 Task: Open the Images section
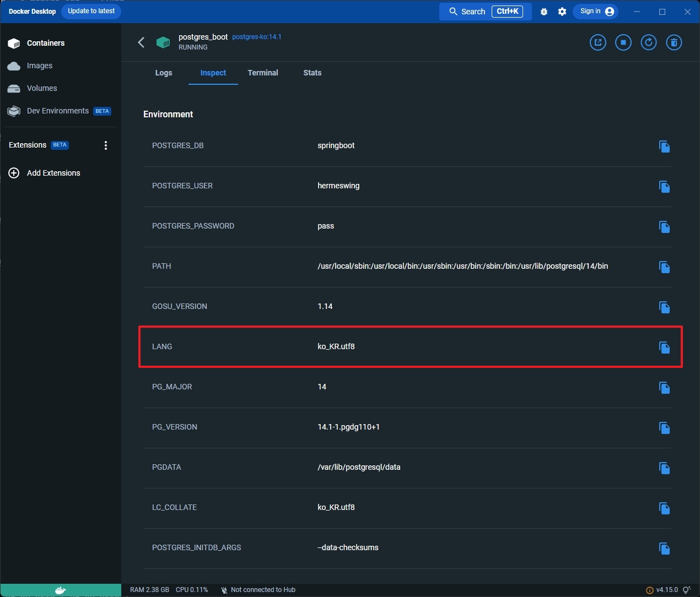(61, 66)
